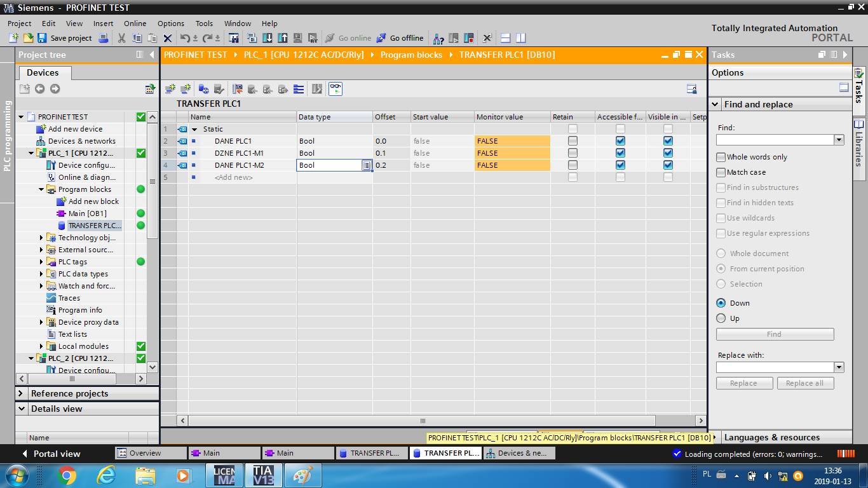
Task: Switch to Devices & networks bottom tab
Action: [519, 453]
